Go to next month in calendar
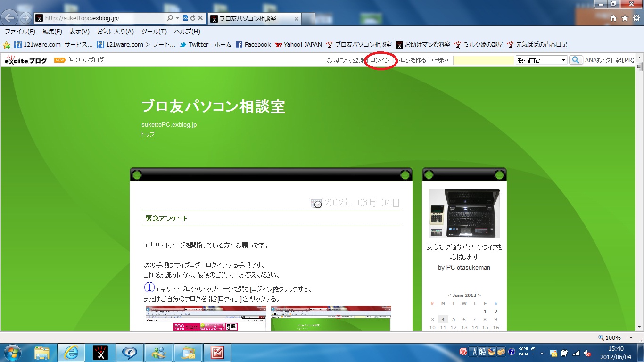Viewport: 644px width, 362px height. (x=479, y=296)
